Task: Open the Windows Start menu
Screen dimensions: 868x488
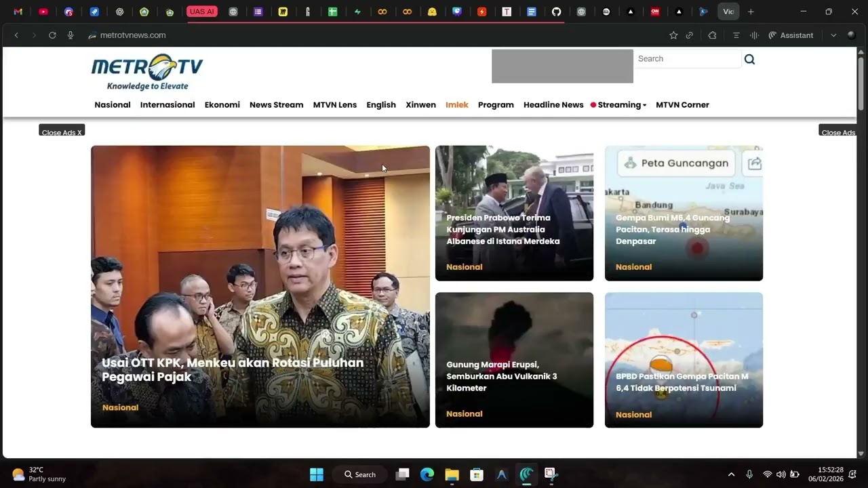Action: [x=317, y=474]
